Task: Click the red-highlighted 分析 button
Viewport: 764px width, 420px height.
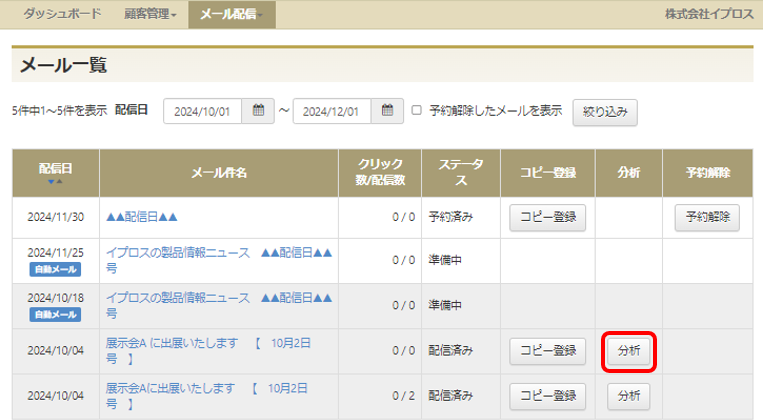Action: pyautogui.click(x=629, y=350)
